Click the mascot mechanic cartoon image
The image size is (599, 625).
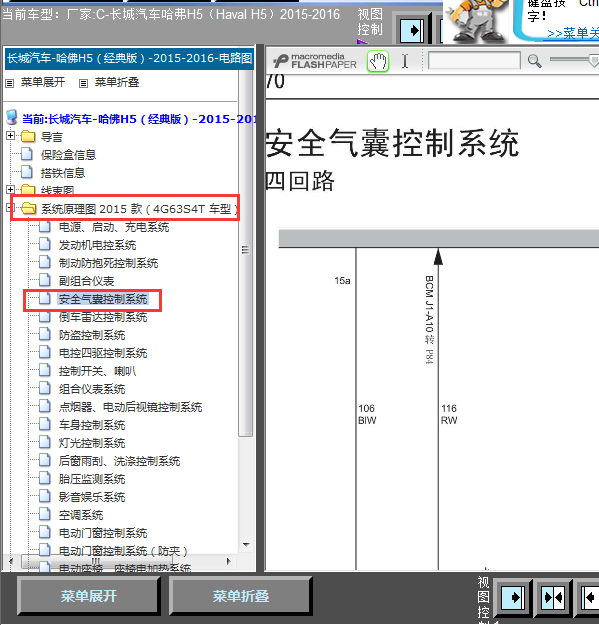click(x=475, y=21)
